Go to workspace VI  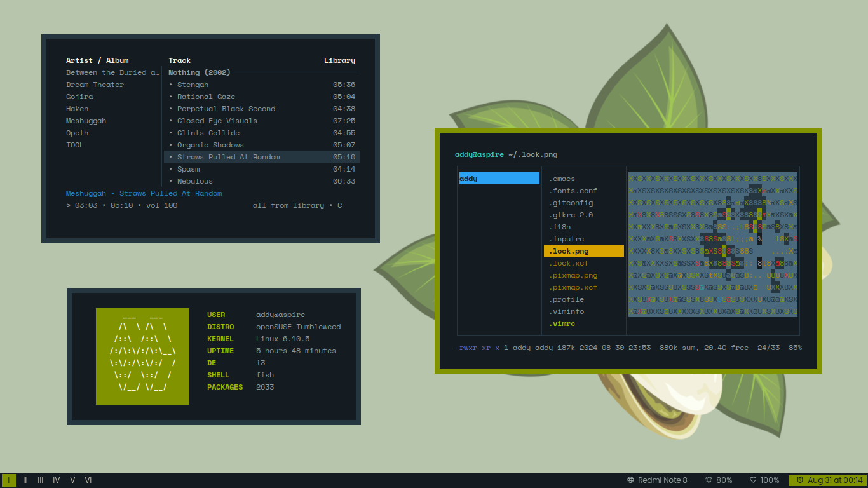point(88,480)
